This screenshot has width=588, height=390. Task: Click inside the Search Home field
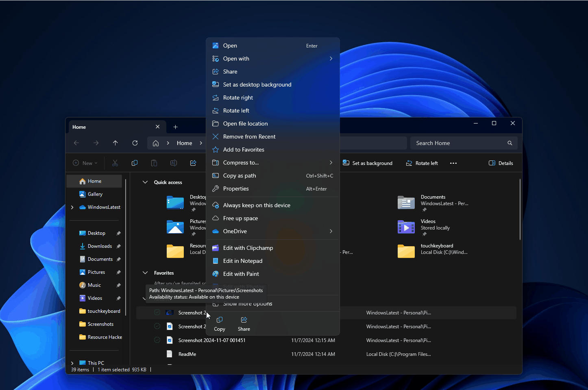point(455,143)
